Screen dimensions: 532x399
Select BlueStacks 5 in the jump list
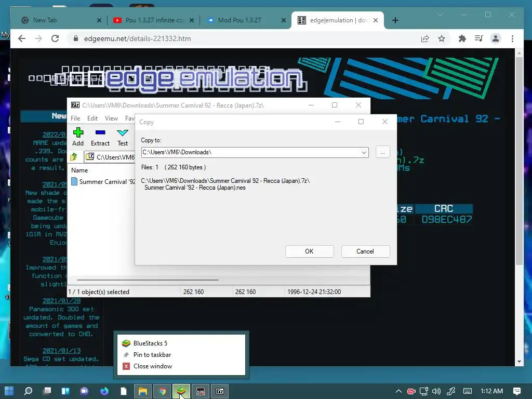(181, 343)
